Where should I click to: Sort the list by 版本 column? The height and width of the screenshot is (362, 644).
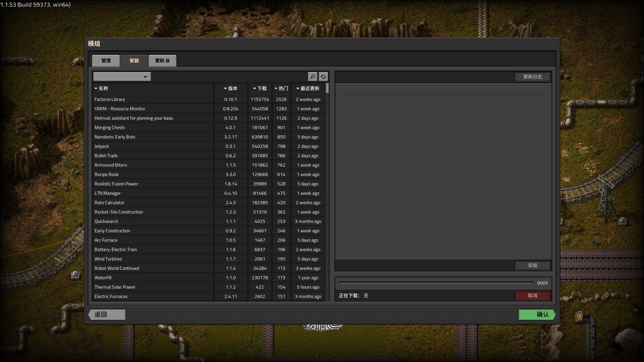click(230, 88)
